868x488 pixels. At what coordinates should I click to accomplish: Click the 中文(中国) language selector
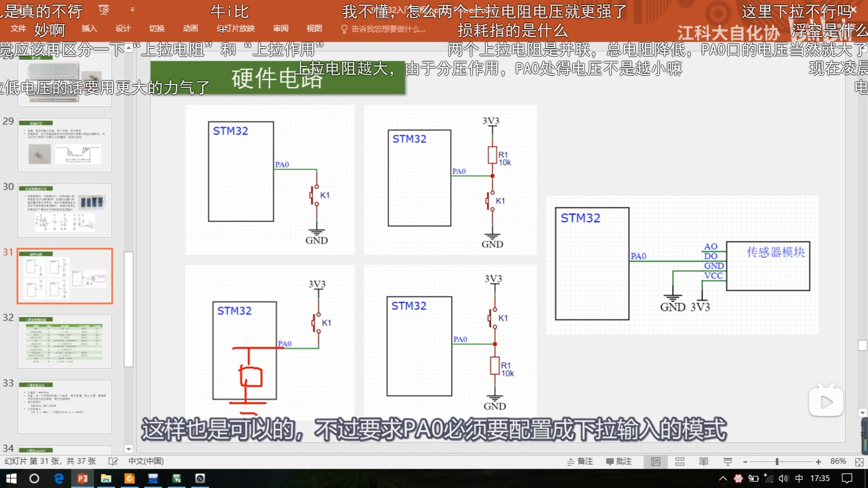146,461
